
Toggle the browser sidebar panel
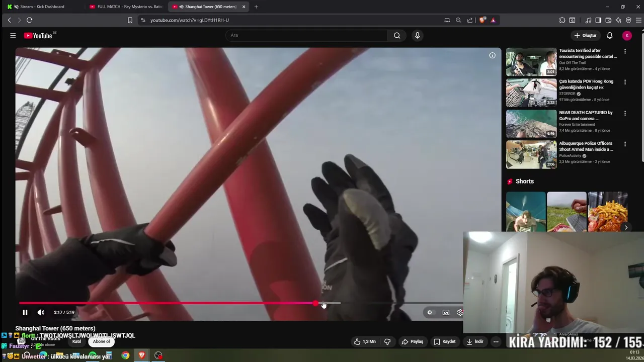point(598,20)
